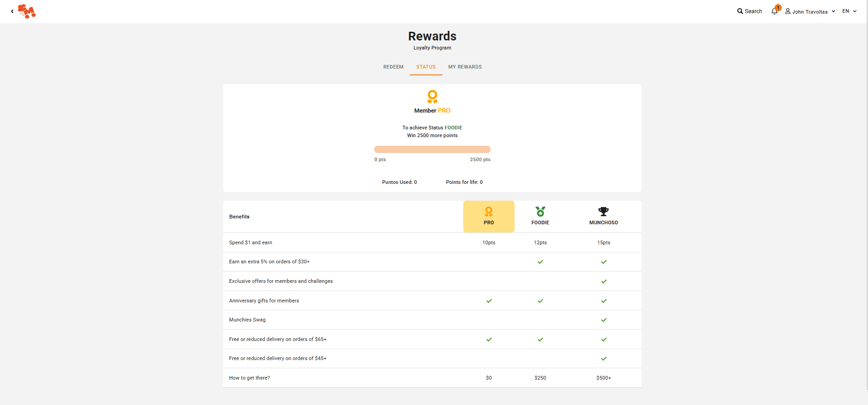Click the notification count badge
This screenshot has width=868, height=405.
[x=778, y=8]
